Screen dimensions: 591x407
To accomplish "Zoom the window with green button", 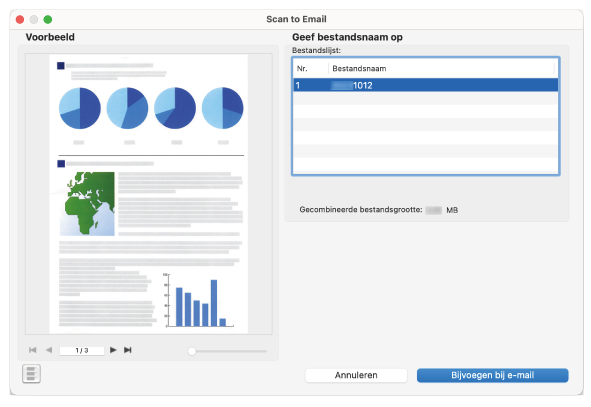I will [x=48, y=19].
